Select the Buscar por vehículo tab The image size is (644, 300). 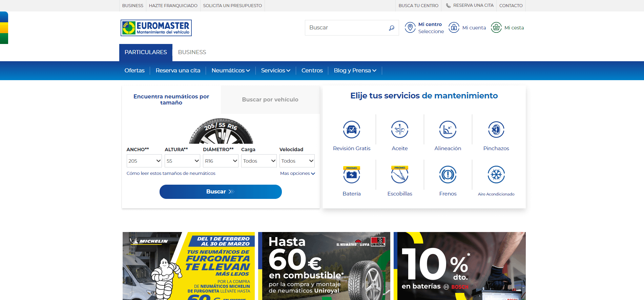point(270,99)
